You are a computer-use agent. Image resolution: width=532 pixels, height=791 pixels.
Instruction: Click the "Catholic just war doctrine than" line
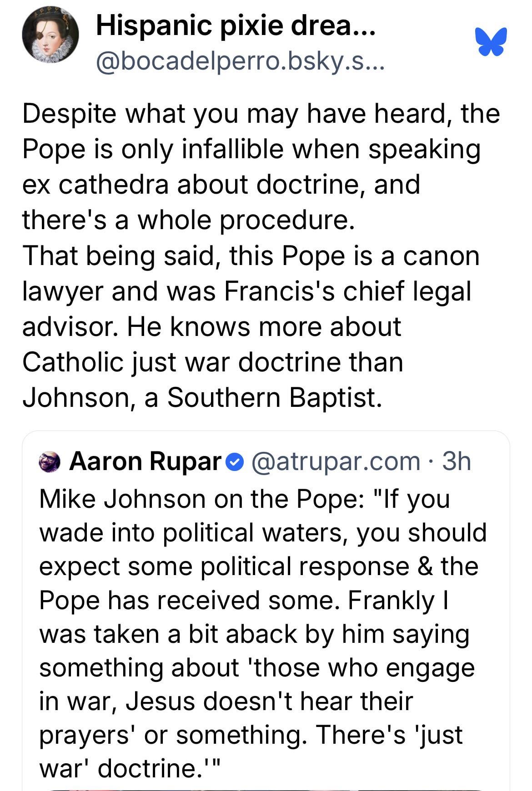213,362
